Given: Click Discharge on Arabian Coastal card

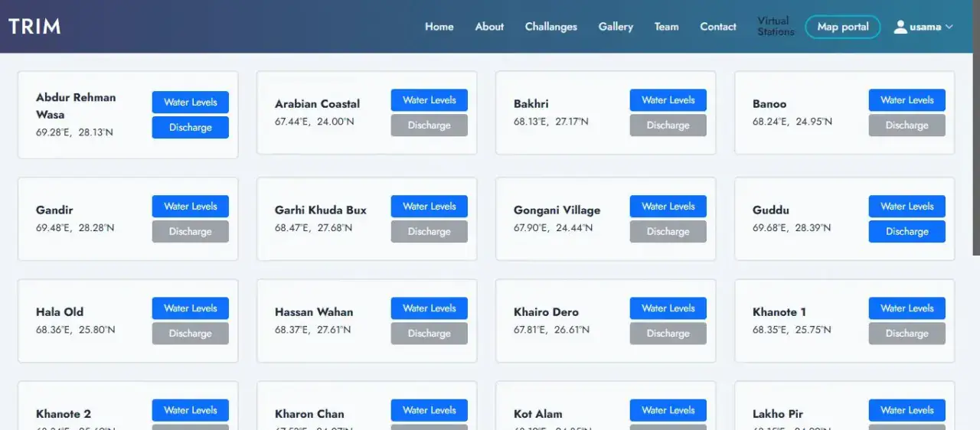Looking at the screenshot, I should click(x=430, y=125).
